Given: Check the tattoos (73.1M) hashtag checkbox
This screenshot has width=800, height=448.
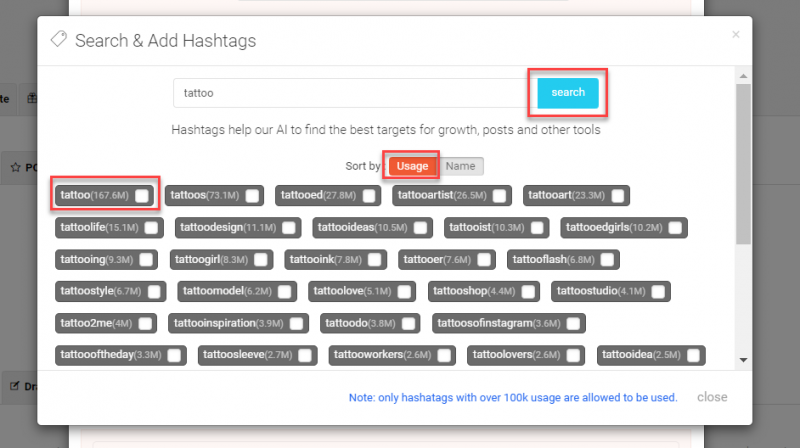Looking at the screenshot, I should pyautogui.click(x=252, y=195).
